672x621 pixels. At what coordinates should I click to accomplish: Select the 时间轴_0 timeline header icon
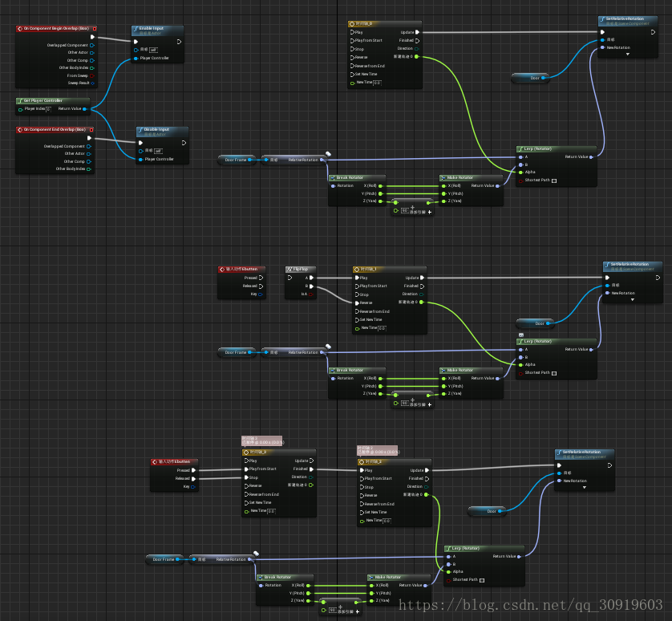352,24
